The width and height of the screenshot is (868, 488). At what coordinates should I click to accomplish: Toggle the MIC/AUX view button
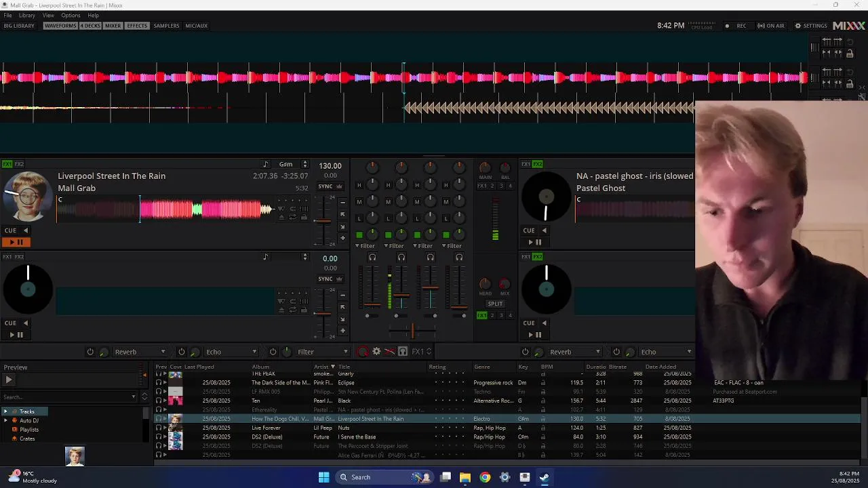197,26
